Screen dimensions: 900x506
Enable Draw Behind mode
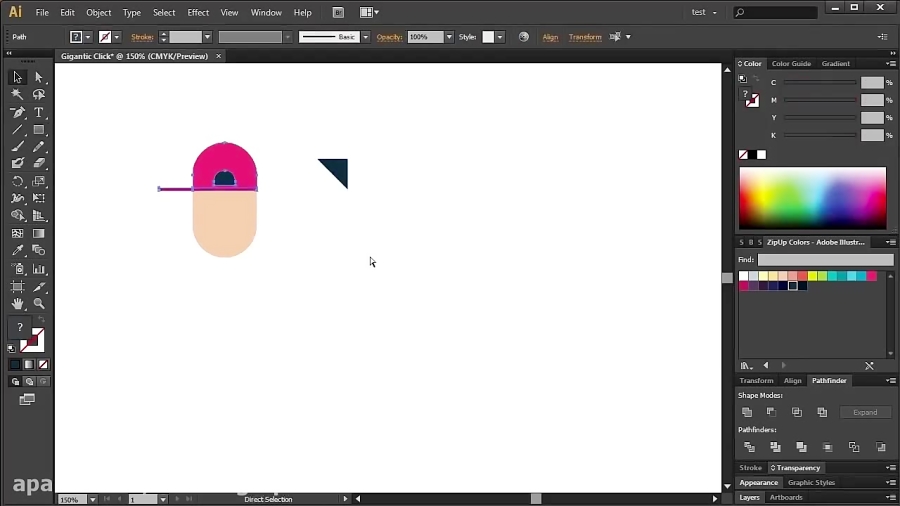click(x=29, y=382)
